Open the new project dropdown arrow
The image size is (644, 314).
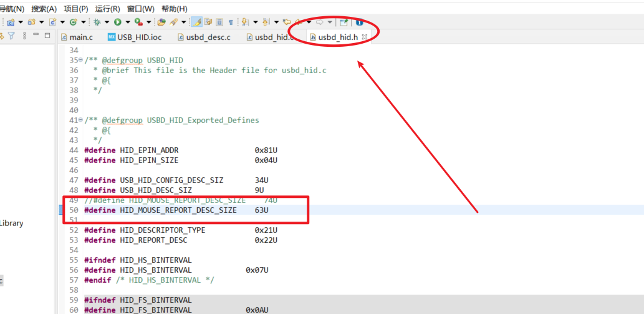click(21, 22)
